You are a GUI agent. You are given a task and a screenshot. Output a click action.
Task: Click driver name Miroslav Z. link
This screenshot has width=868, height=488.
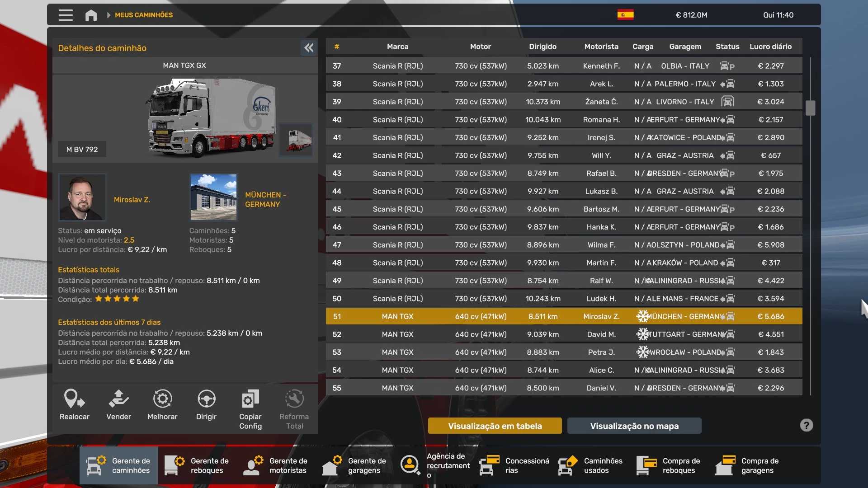132,199
